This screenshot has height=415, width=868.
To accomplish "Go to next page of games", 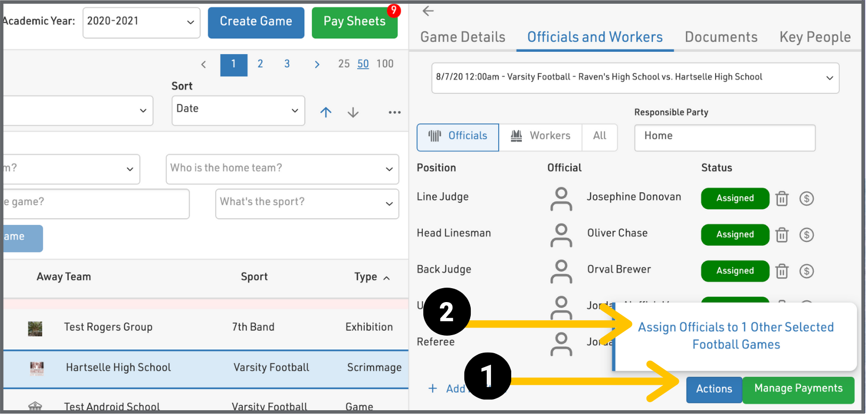I will point(317,64).
